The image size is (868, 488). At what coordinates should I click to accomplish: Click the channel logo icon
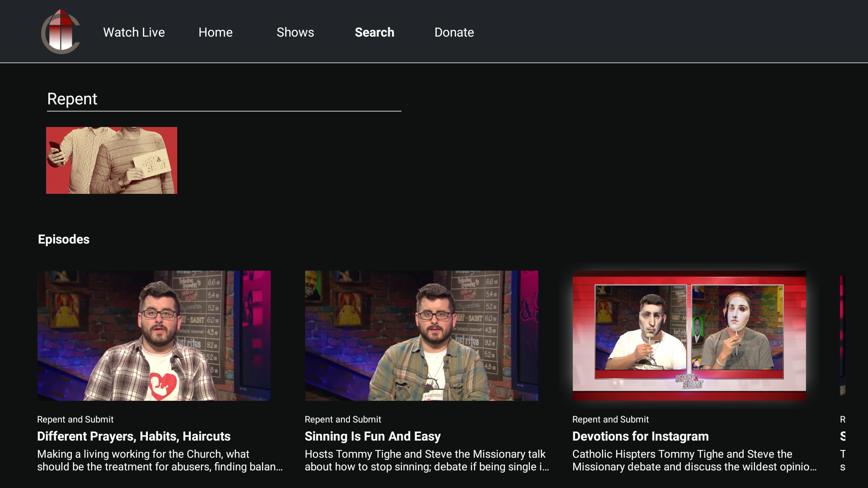pos(61,31)
